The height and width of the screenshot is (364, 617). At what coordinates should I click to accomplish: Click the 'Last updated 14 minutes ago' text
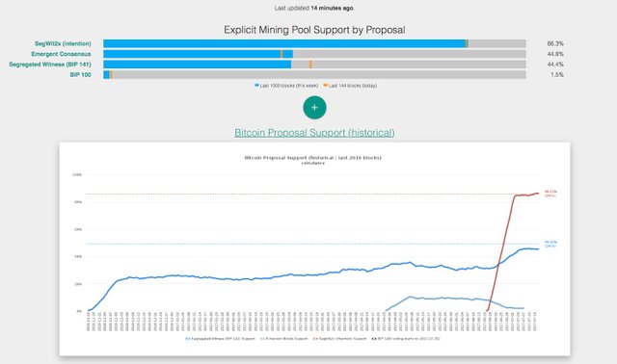tap(314, 8)
